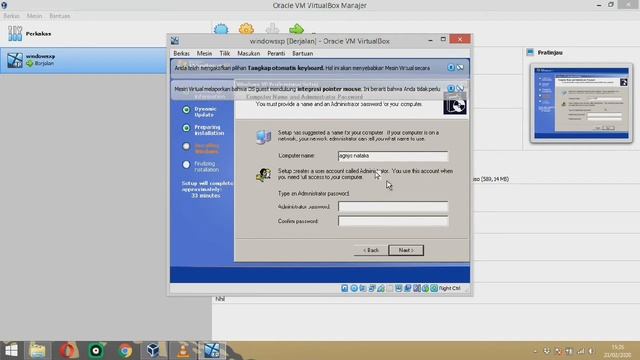
Task: Open Masukan menu in VM window
Action: pyautogui.click(x=249, y=53)
